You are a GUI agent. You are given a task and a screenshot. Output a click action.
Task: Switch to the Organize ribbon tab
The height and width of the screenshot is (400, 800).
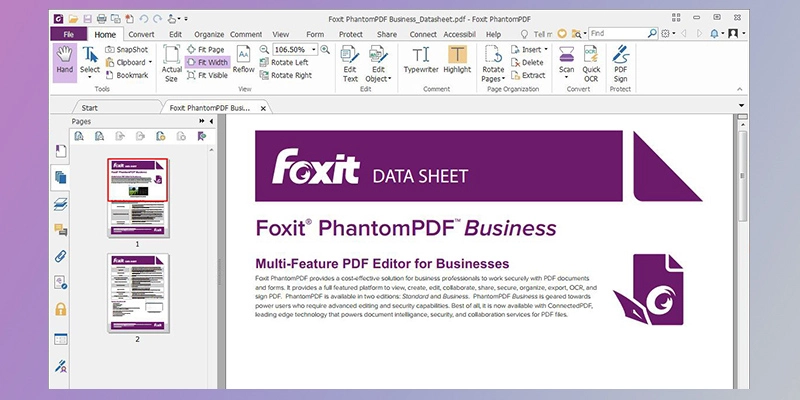click(x=209, y=34)
